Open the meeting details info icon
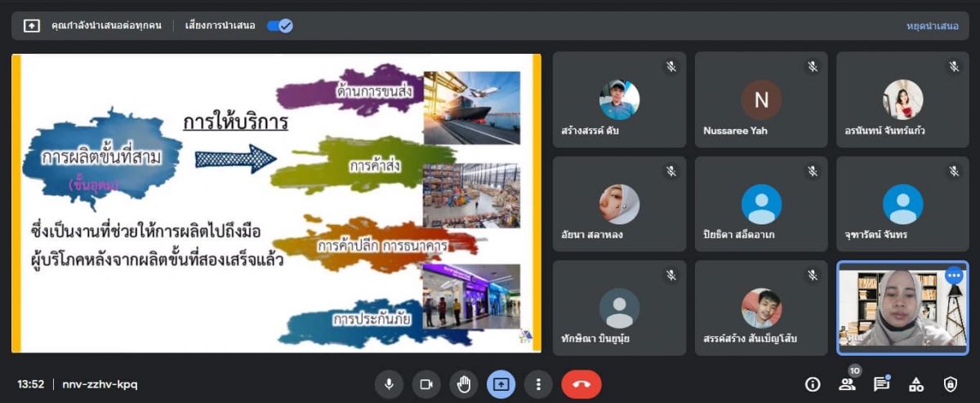 point(812,383)
